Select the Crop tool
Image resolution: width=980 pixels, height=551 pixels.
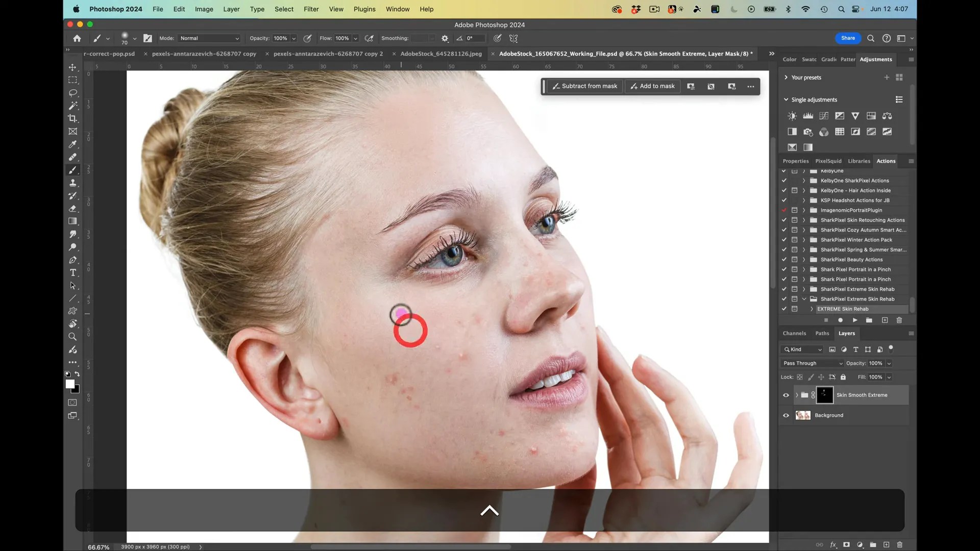pos(72,118)
